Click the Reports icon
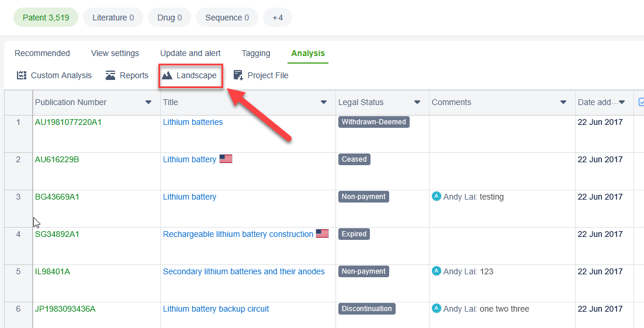 [110, 75]
